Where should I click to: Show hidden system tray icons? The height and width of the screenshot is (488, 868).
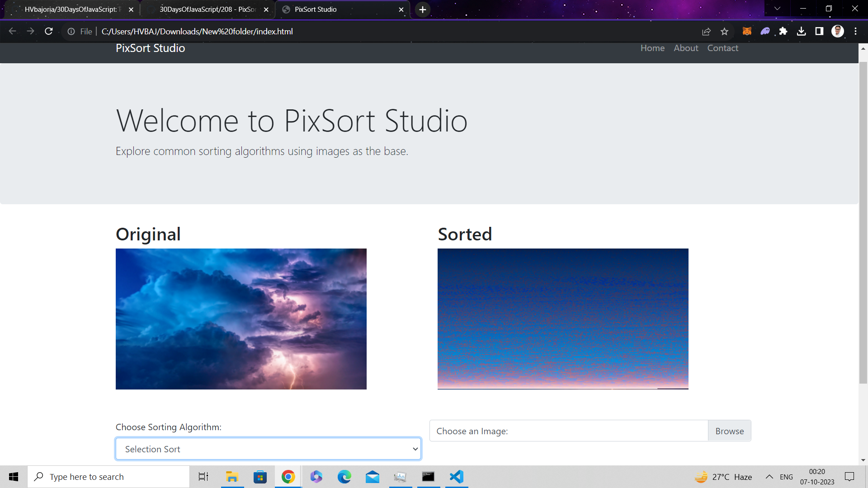point(769,477)
